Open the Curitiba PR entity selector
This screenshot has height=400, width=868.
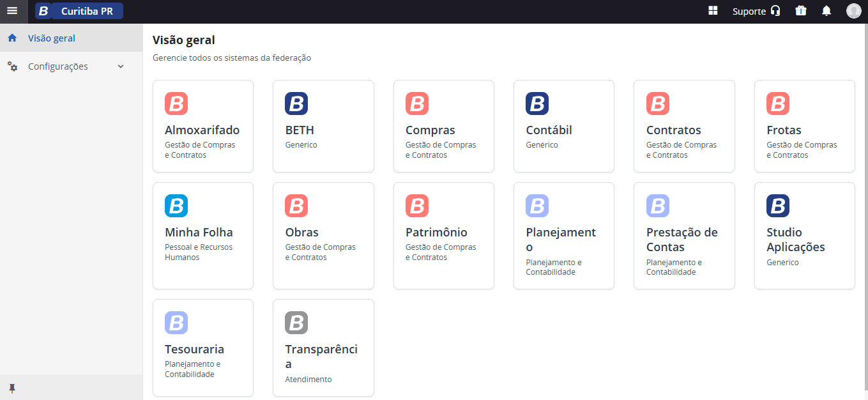coord(79,11)
